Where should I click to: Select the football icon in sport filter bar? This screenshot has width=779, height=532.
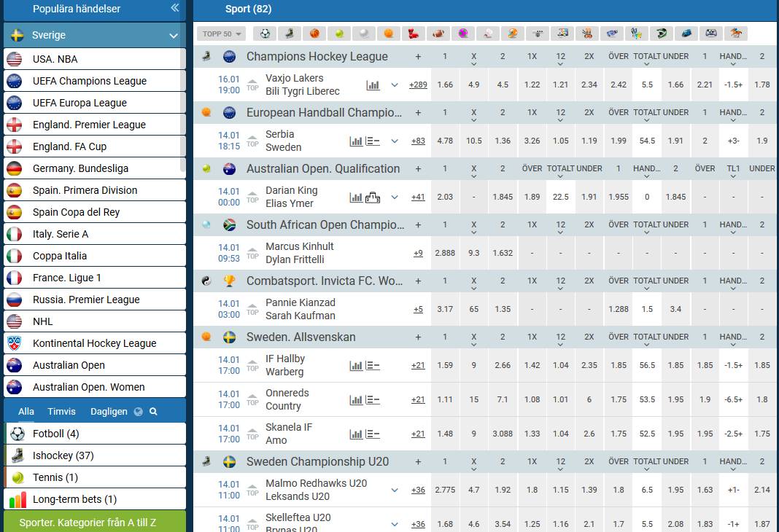coord(266,34)
